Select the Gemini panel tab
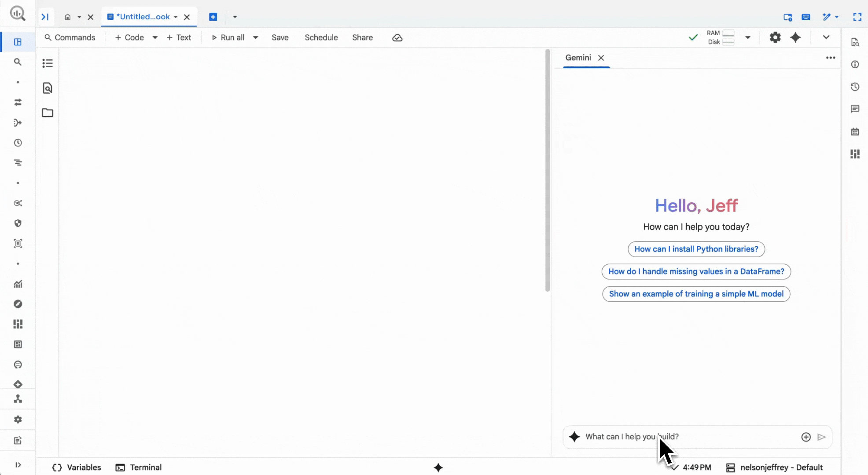Image resolution: width=868 pixels, height=475 pixels. pyautogui.click(x=578, y=58)
